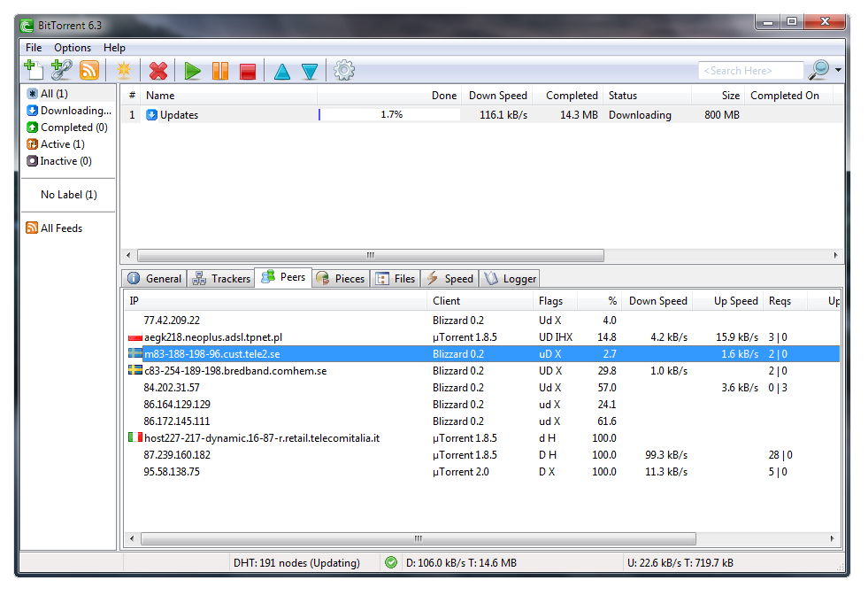Expand the search engine dropdown arrow
Viewport: 868px width, 595px height.
coord(838,70)
